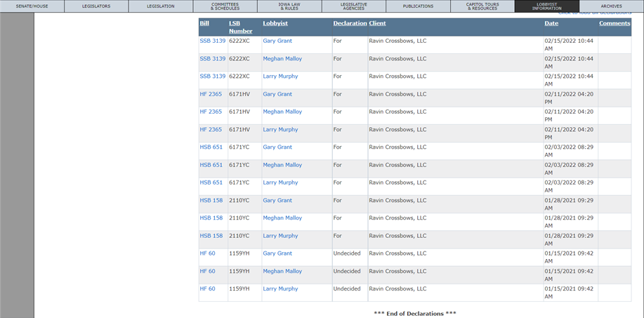Open the first SSB 3139 bill link

pyautogui.click(x=213, y=41)
